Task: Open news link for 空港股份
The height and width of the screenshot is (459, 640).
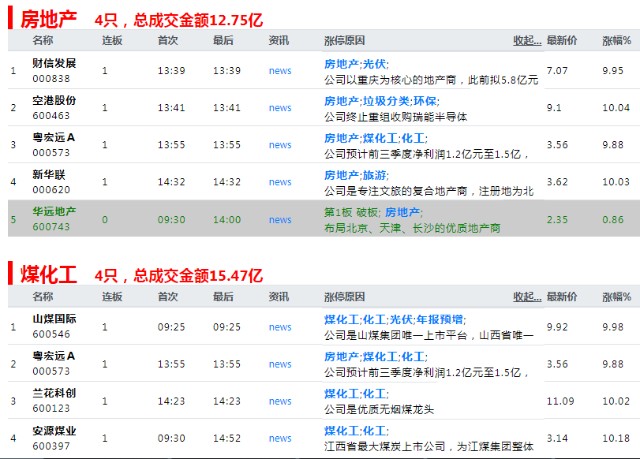Action: click(280, 108)
